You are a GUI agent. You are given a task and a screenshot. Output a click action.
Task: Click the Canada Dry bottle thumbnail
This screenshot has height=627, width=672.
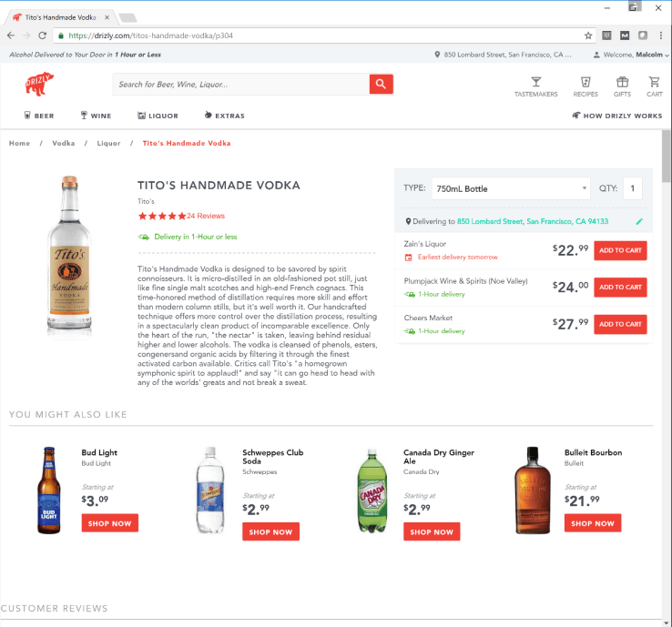click(372, 490)
